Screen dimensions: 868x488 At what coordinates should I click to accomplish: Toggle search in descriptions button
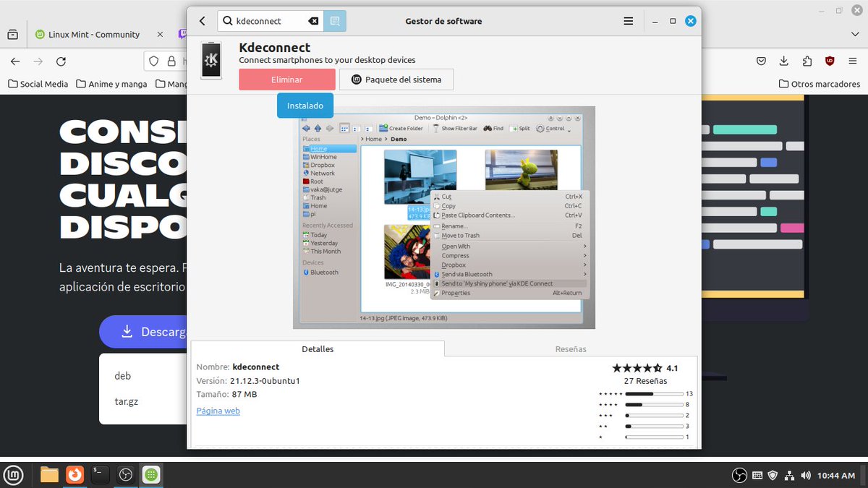335,21
